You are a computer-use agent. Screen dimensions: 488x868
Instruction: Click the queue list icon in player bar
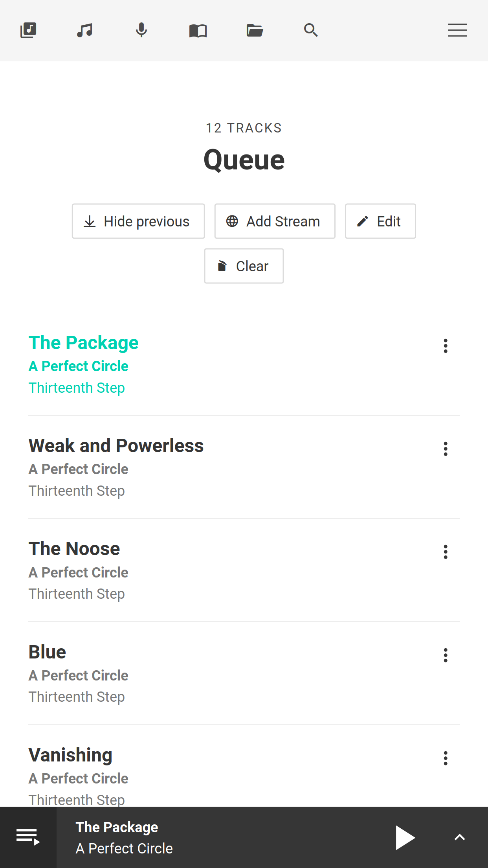point(28,837)
